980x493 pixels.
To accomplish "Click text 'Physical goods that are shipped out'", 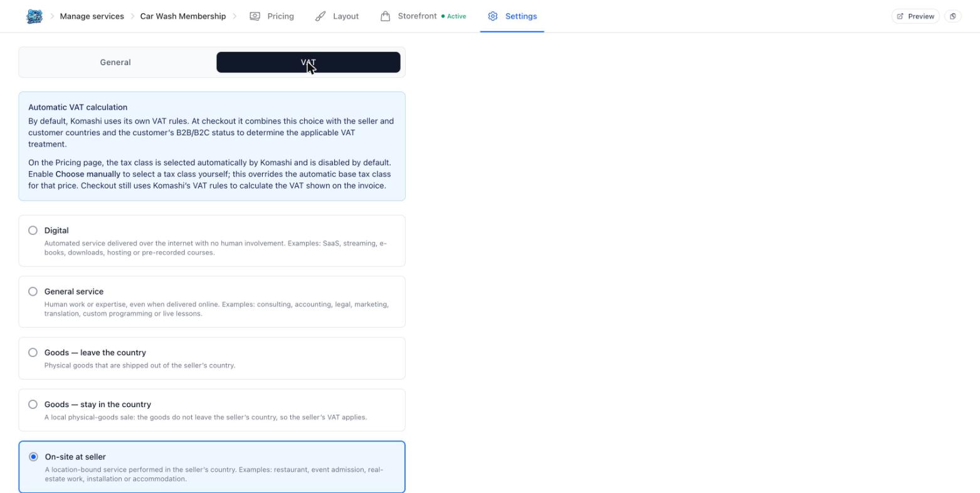I will [x=140, y=365].
